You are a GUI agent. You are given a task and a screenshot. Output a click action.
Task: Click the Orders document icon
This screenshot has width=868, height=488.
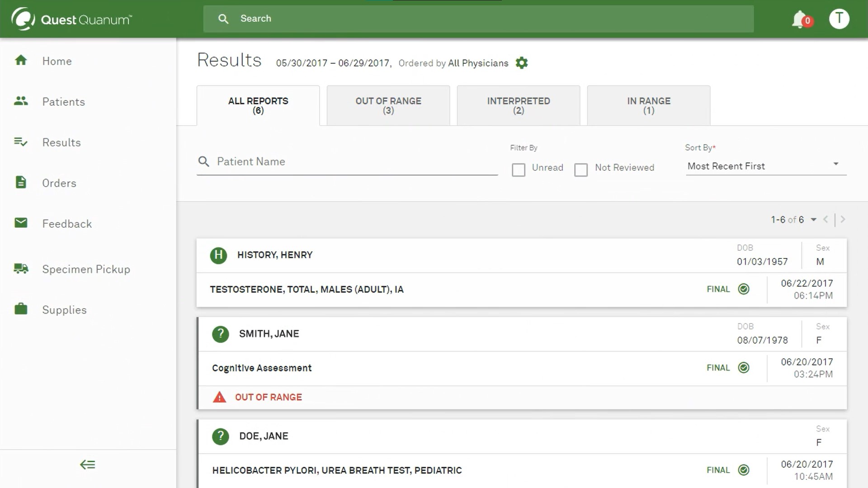[x=21, y=182]
